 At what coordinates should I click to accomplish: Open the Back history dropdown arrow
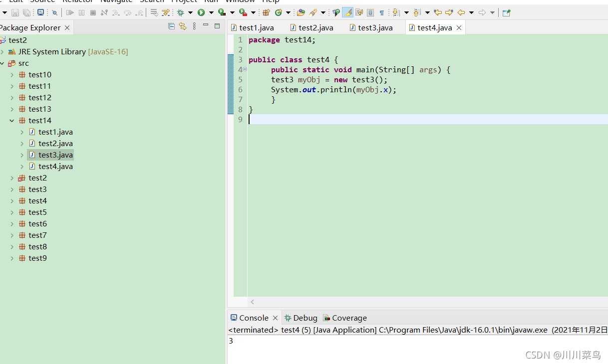471,12
